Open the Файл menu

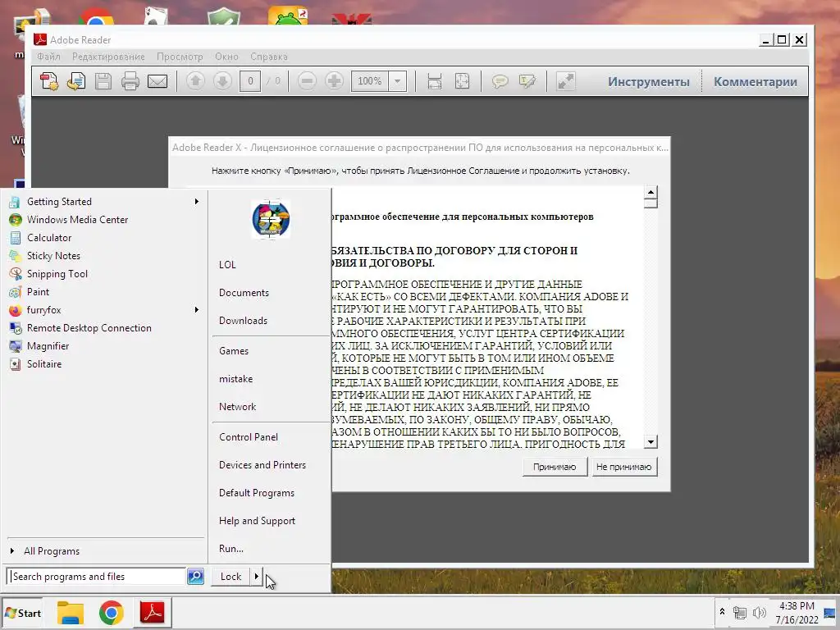(x=48, y=57)
